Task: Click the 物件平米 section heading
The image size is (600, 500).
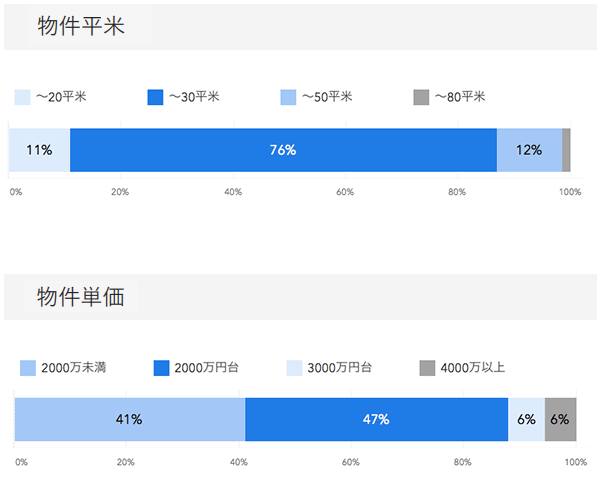Action: tap(81, 27)
